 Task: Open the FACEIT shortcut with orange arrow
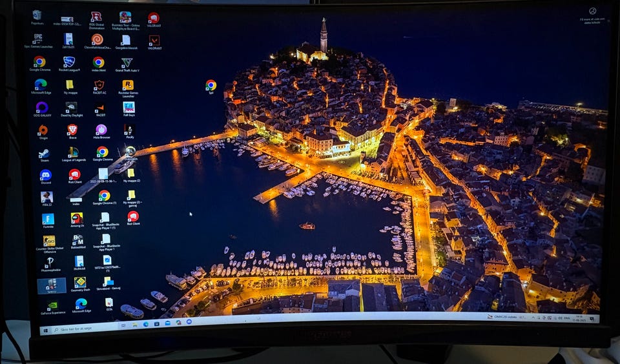click(x=101, y=110)
